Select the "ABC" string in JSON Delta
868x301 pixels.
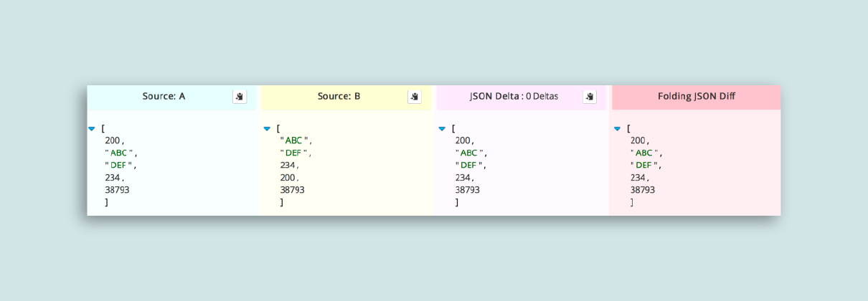[x=469, y=153]
